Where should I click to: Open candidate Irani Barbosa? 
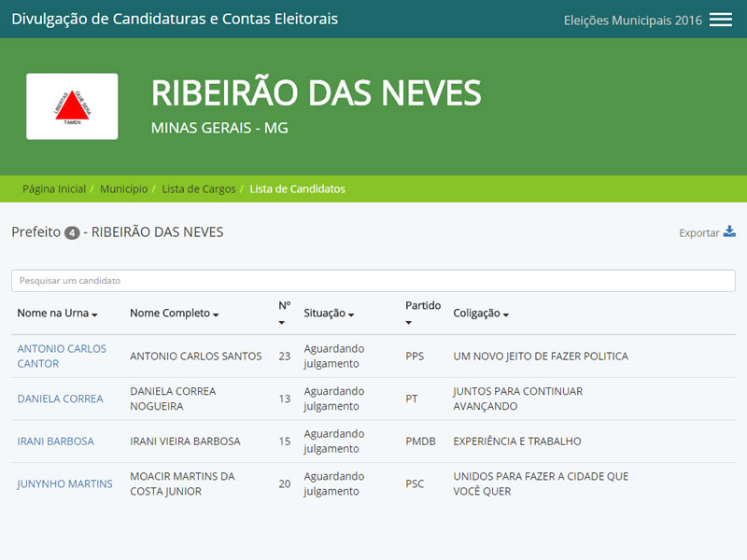(x=55, y=441)
